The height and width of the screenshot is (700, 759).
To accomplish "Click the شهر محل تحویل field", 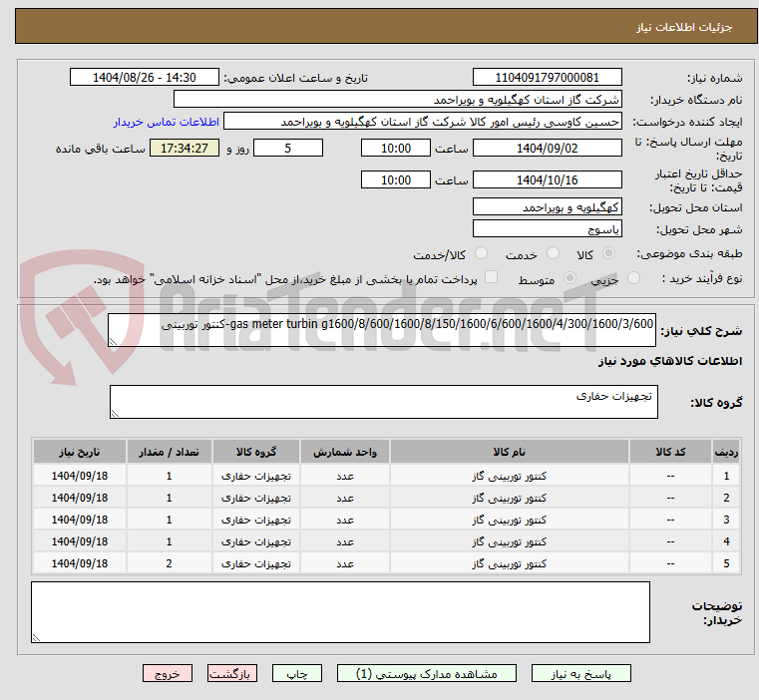I will pos(547,228).
